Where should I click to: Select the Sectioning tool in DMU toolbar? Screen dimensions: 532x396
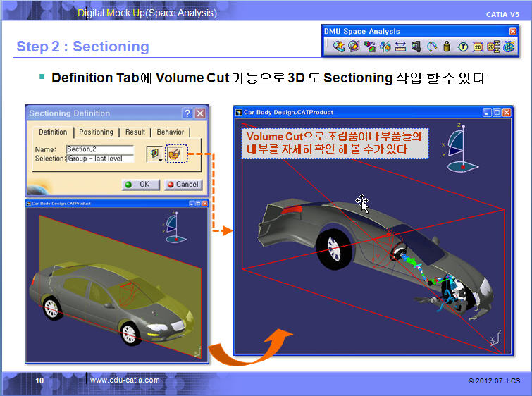(x=354, y=47)
